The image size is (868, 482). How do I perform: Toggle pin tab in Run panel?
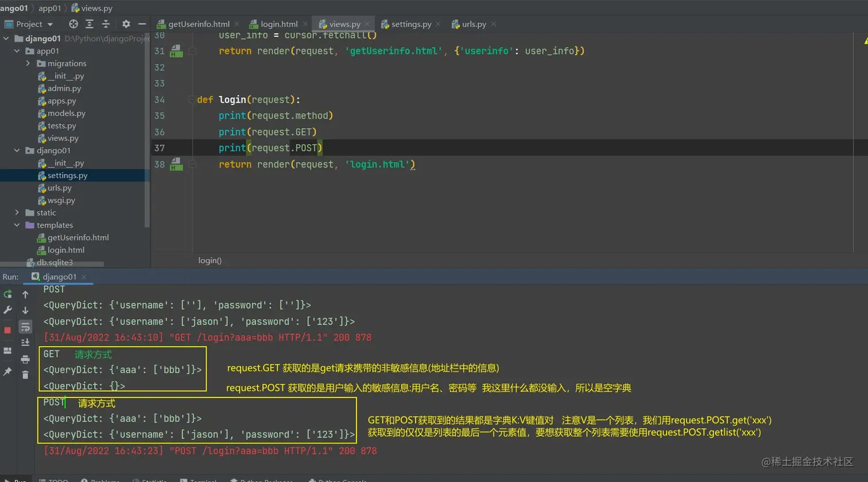pyautogui.click(x=7, y=372)
